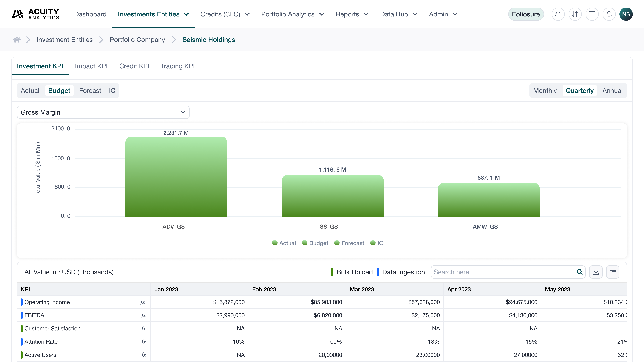
Task: Click the search magnifier icon
Action: pos(580,272)
